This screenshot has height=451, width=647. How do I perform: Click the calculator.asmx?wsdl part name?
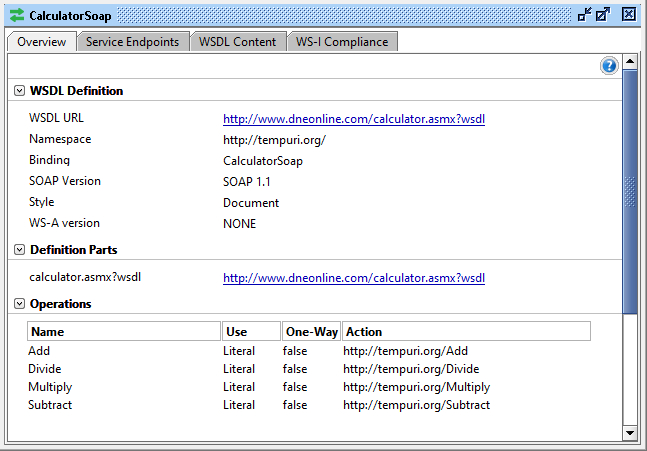(85, 277)
